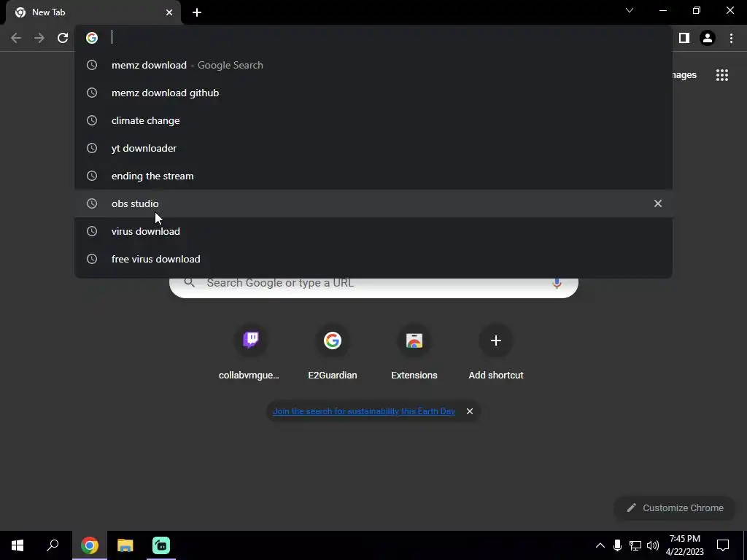
Task: Dismiss the Earth Day promo banner
Action: (x=470, y=411)
